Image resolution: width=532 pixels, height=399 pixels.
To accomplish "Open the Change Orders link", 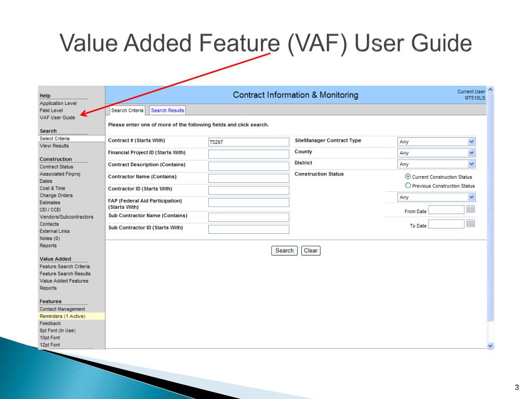I will click(56, 195).
